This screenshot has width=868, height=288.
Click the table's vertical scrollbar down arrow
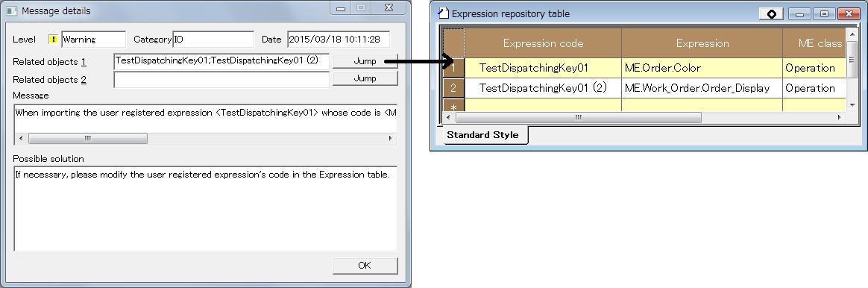tap(852, 104)
